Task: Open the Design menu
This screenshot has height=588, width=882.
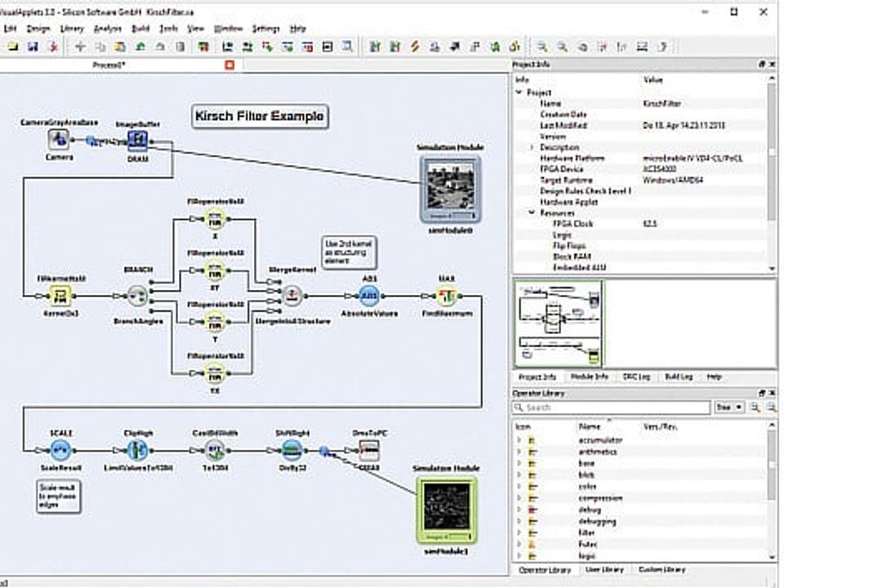Action: pos(38,29)
